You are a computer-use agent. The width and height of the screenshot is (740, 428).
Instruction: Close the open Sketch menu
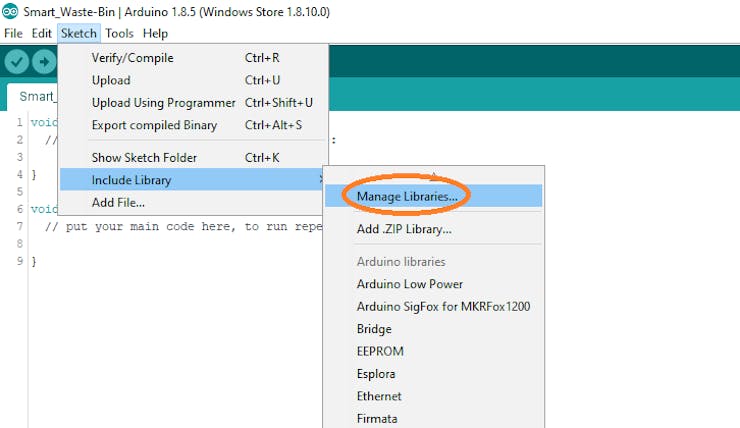(x=79, y=34)
